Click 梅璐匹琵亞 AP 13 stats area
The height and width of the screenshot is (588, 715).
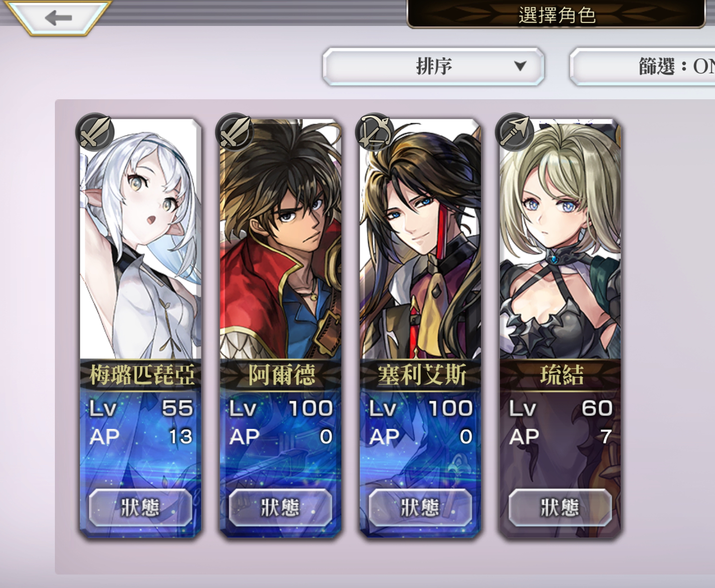140,437
